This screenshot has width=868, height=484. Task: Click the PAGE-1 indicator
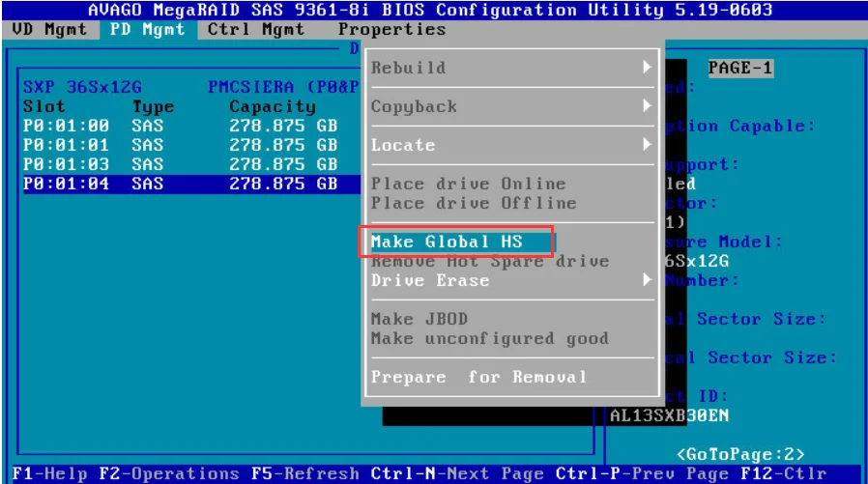coord(740,68)
